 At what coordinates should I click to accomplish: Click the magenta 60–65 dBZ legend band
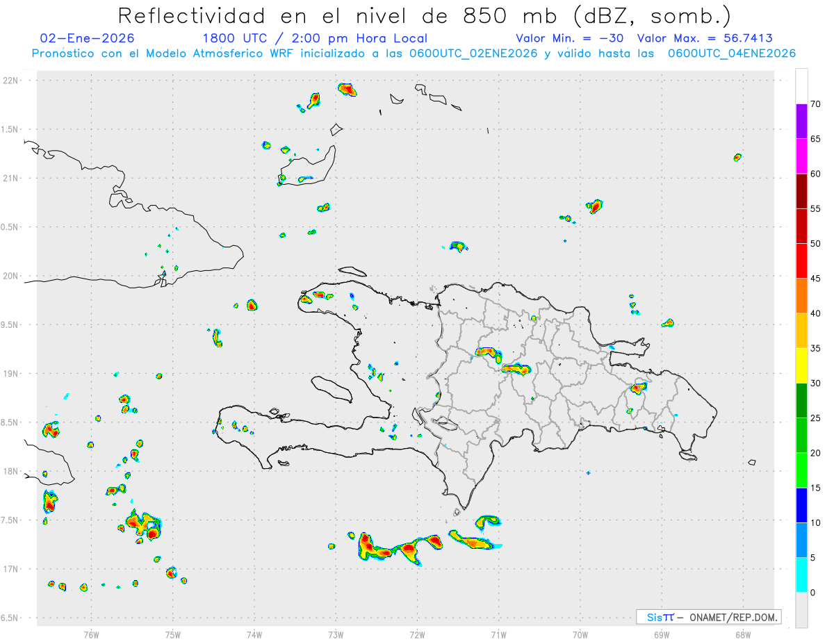click(801, 156)
